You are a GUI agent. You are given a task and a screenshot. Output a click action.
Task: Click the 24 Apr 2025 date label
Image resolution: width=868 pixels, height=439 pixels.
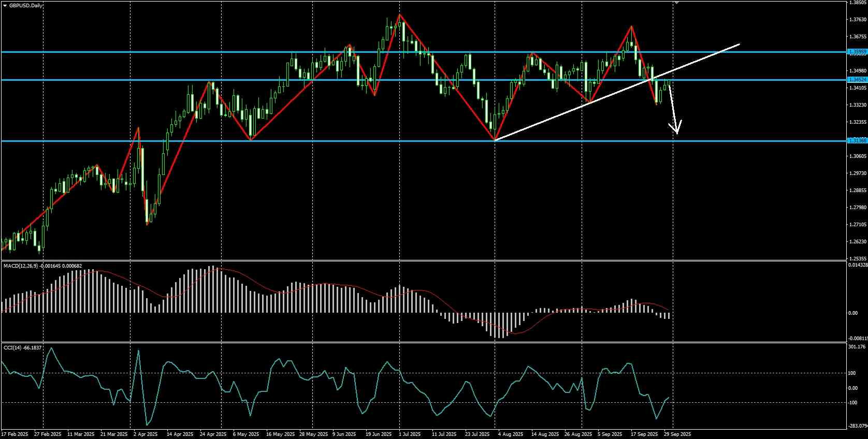tap(213, 434)
